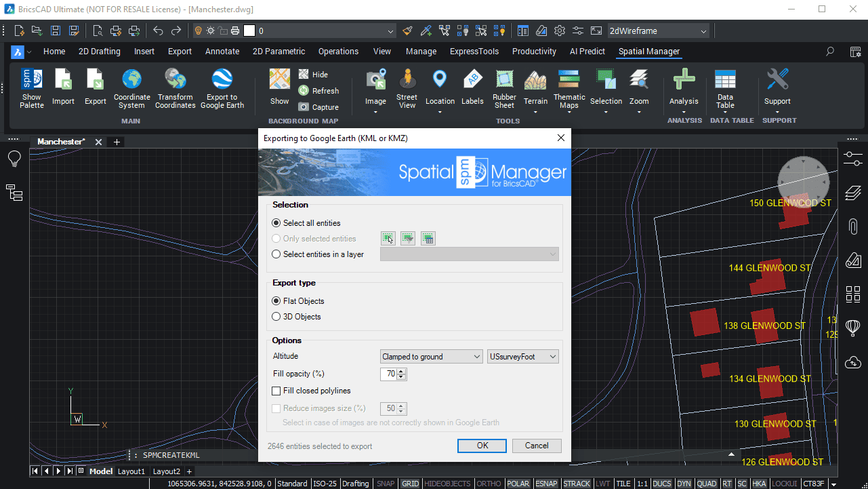Click the lightbulb tips panel icon on left
Viewport: 868px width, 489px height.
[14, 159]
